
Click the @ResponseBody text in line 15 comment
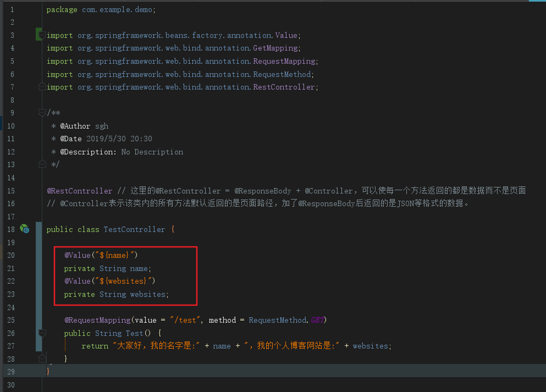click(263, 191)
